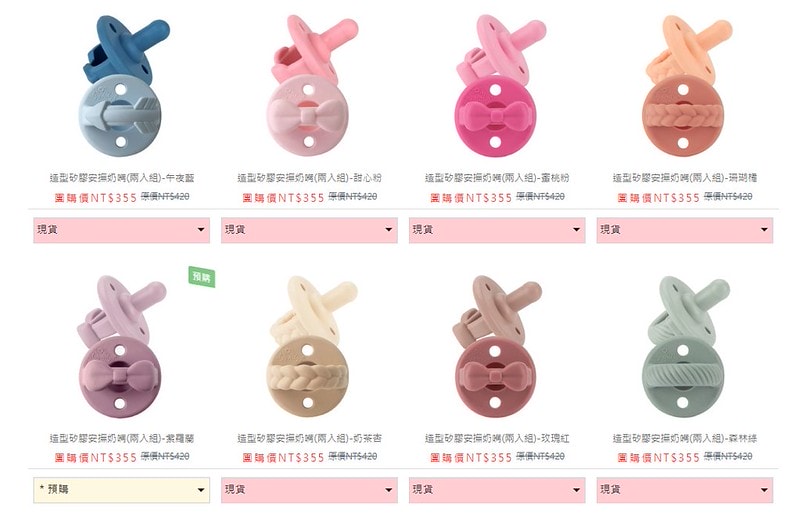
Task: Expand the 現貨 dropdown under 午夜藍 pacifier
Action: (121, 230)
